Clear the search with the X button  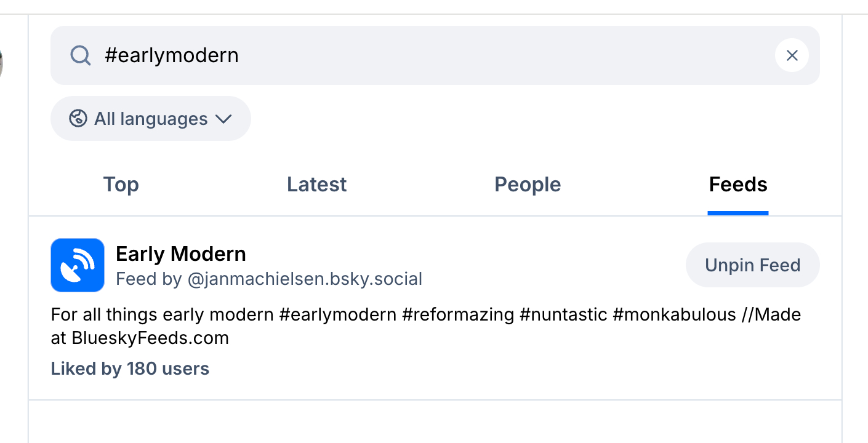792,55
